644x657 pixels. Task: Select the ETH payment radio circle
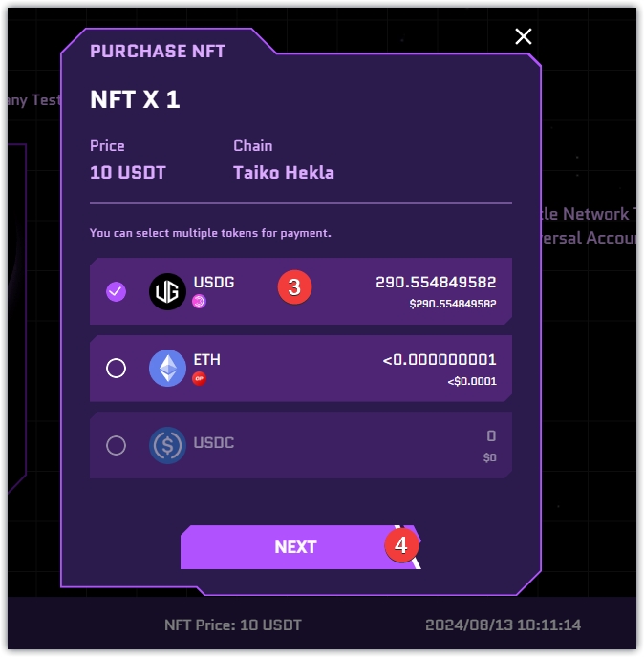[116, 368]
